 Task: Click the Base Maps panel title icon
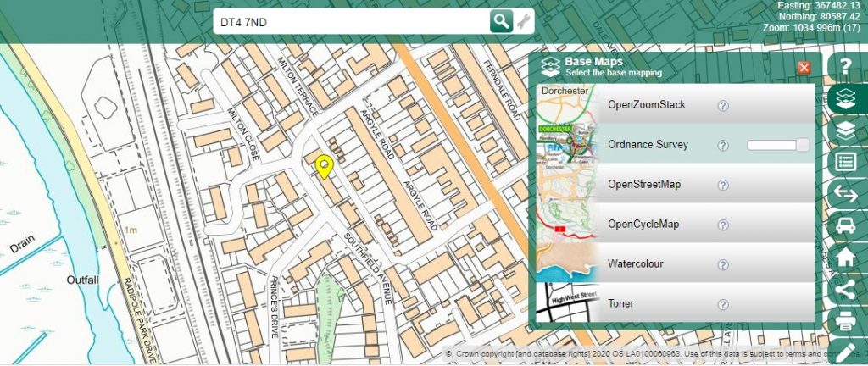[x=551, y=66]
